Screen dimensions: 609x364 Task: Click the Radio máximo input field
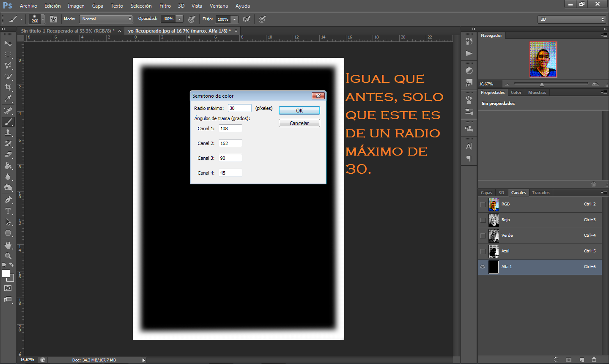240,108
